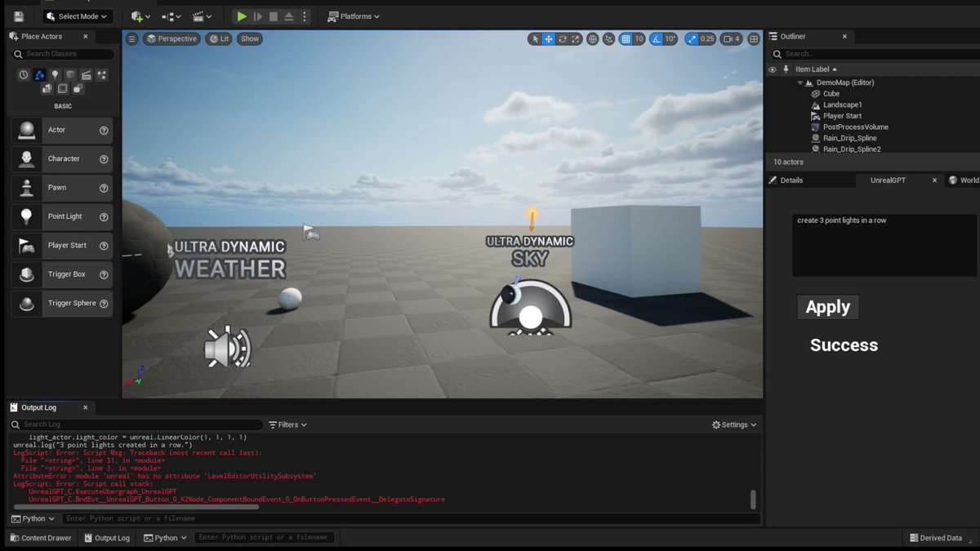Viewport: 980px width, 551px height.
Task: Select the Lights category in Place Actors
Action: coord(55,74)
